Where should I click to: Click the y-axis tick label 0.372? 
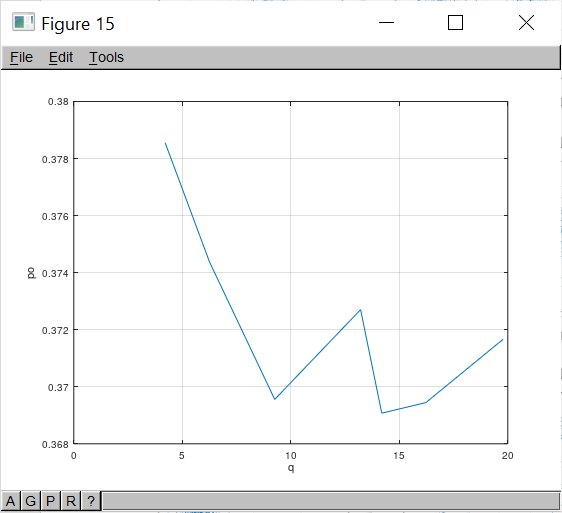[55, 331]
